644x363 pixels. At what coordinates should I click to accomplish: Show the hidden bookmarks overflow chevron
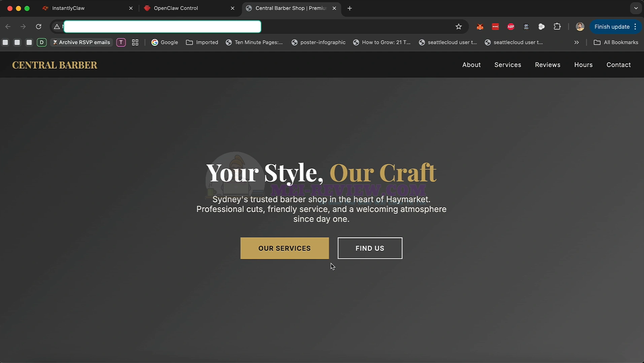pyautogui.click(x=576, y=42)
